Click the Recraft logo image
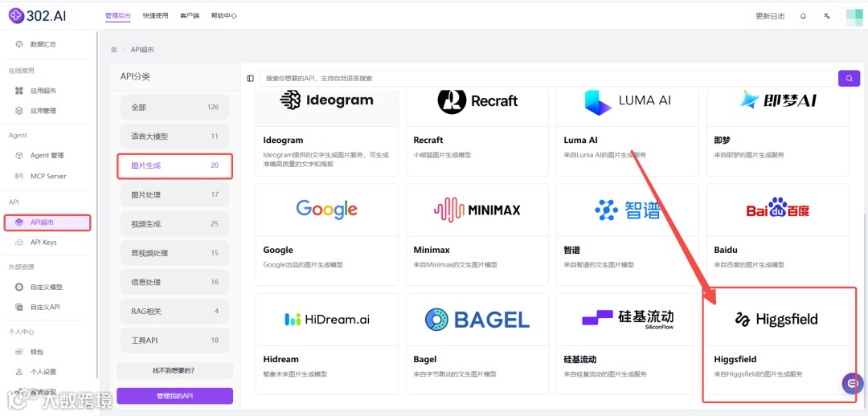The height and width of the screenshot is (416, 868). pyautogui.click(x=477, y=100)
